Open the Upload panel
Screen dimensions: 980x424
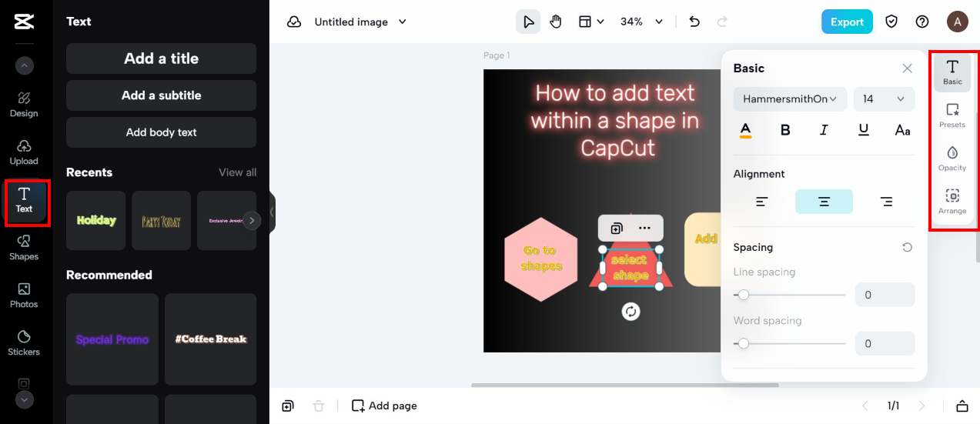(24, 152)
